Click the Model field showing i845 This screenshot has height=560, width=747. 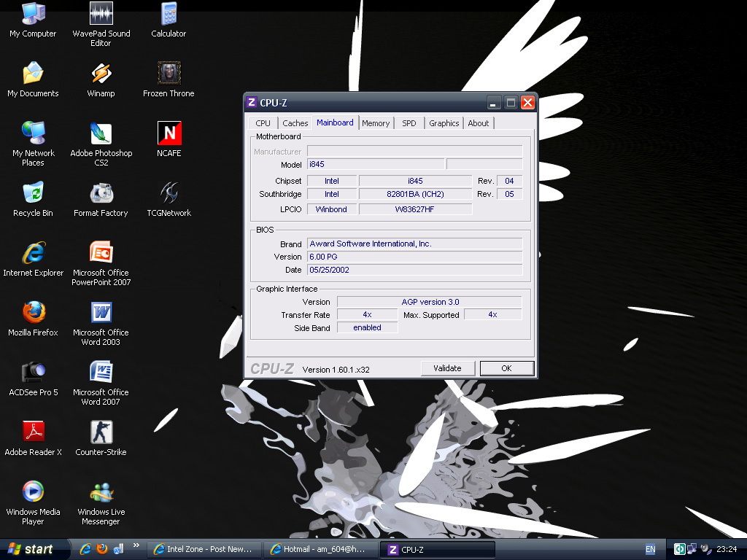[x=376, y=164]
